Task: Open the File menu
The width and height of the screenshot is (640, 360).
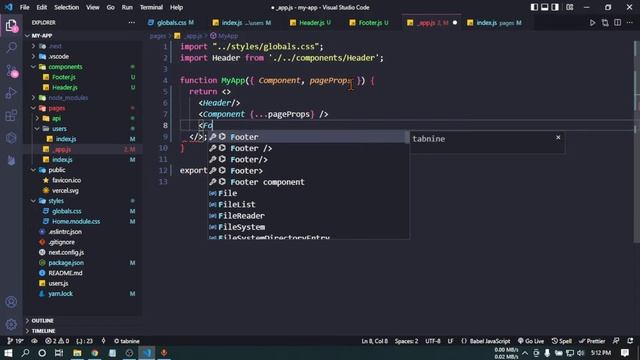Action: pos(24,7)
